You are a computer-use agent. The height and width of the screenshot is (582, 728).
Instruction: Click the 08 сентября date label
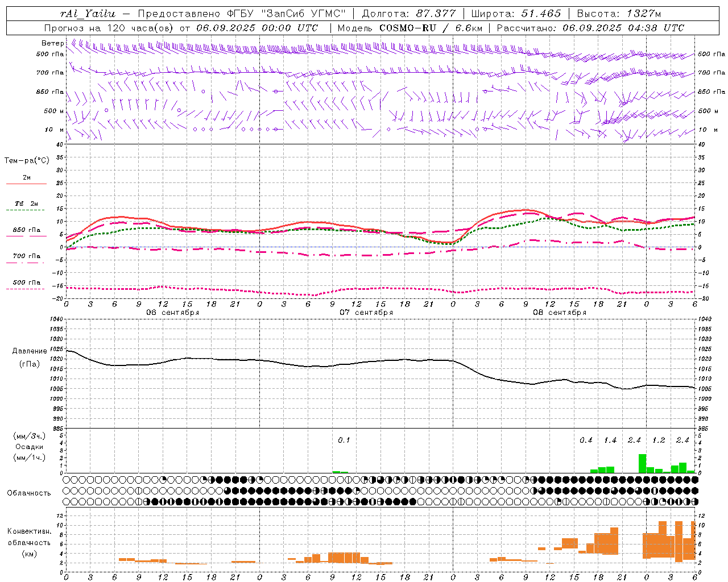(560, 313)
